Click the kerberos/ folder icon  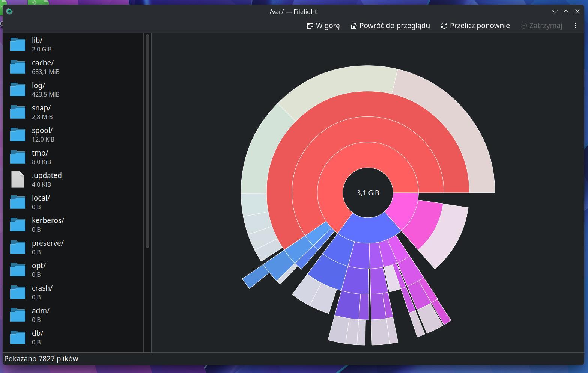[x=17, y=225]
